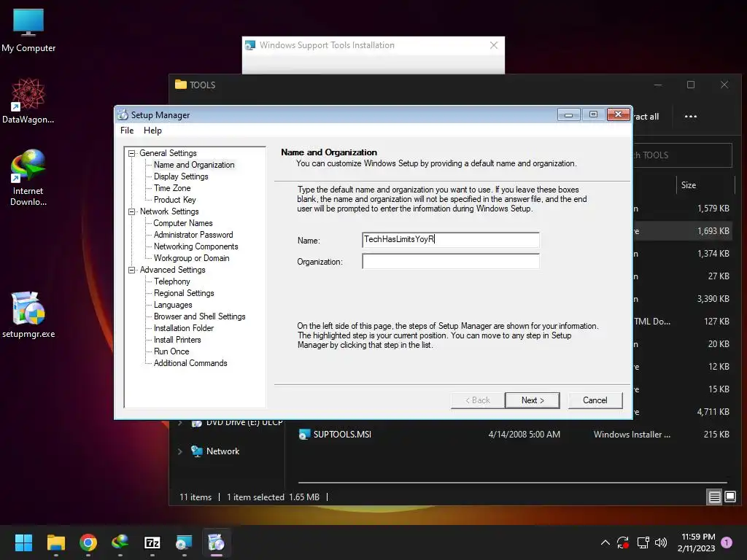Select Telephony in the tree
The width and height of the screenshot is (747, 560).
(172, 281)
